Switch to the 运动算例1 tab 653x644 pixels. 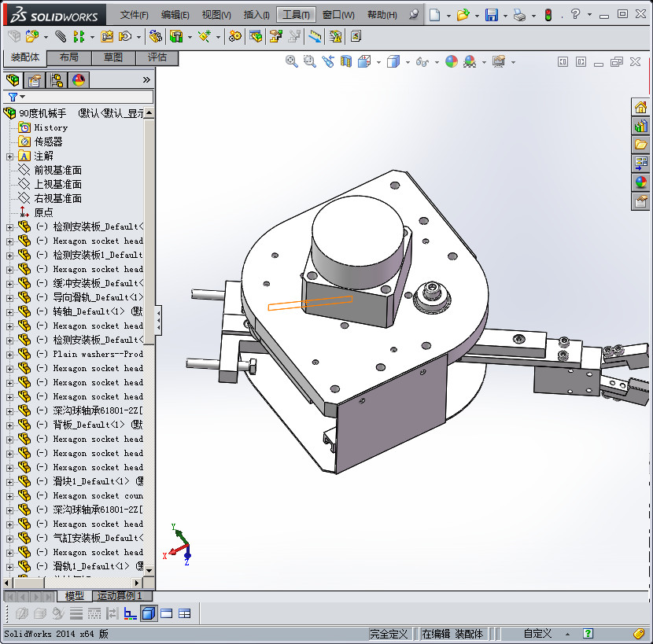coord(121,596)
